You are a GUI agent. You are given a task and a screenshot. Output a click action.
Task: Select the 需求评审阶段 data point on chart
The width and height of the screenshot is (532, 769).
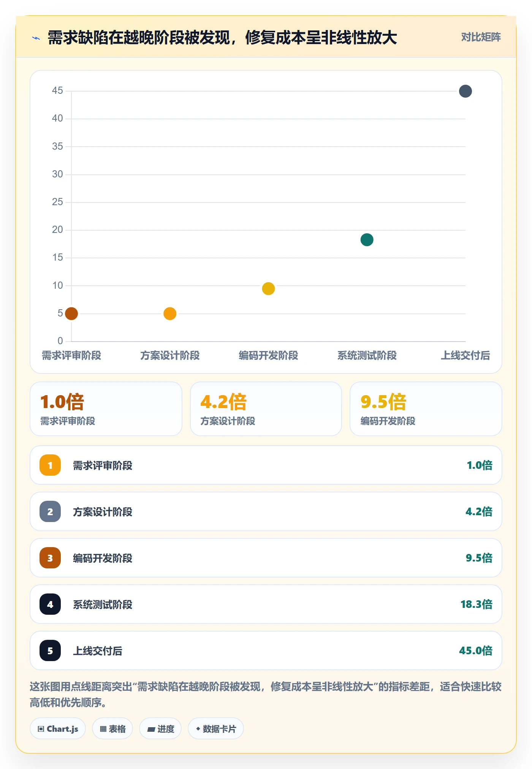click(71, 313)
